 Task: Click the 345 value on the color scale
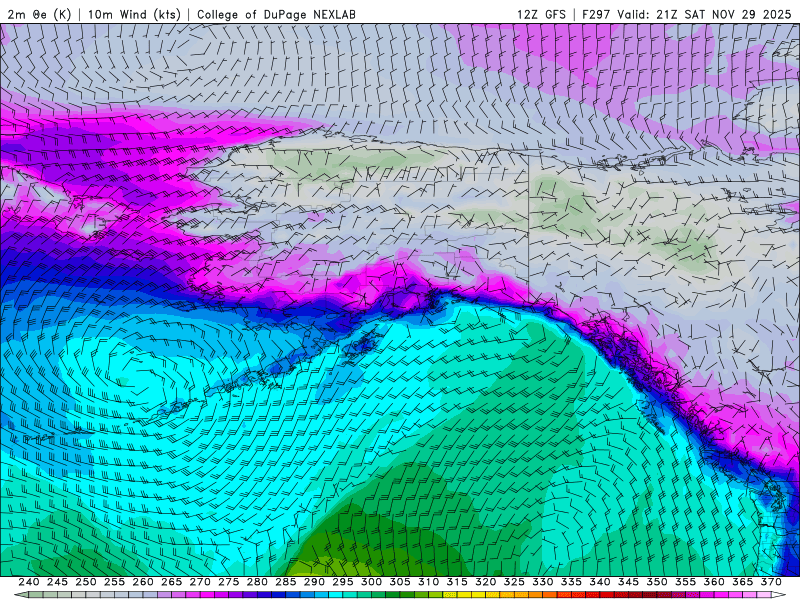point(629,582)
